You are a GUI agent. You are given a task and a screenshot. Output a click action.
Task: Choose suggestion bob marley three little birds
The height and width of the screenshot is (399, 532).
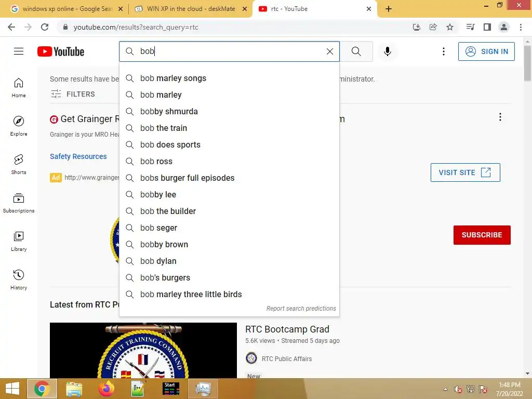[229, 294]
